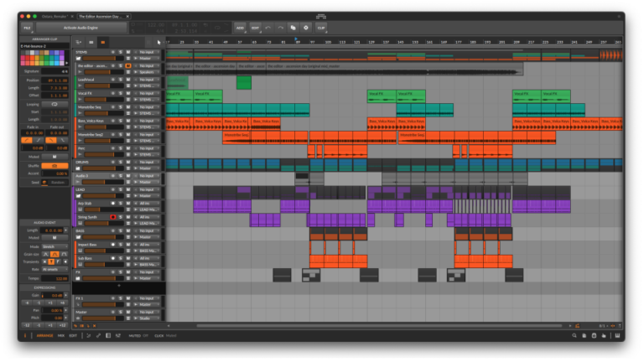
Task: Open the All ins input dropdown on Arp Stab
Action: click(148, 203)
